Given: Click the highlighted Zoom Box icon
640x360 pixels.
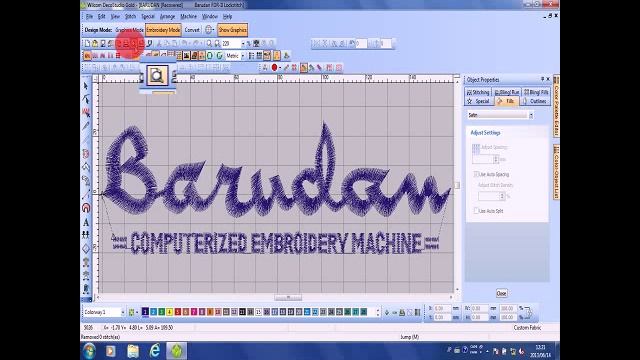Looking at the screenshot, I should 157,76.
